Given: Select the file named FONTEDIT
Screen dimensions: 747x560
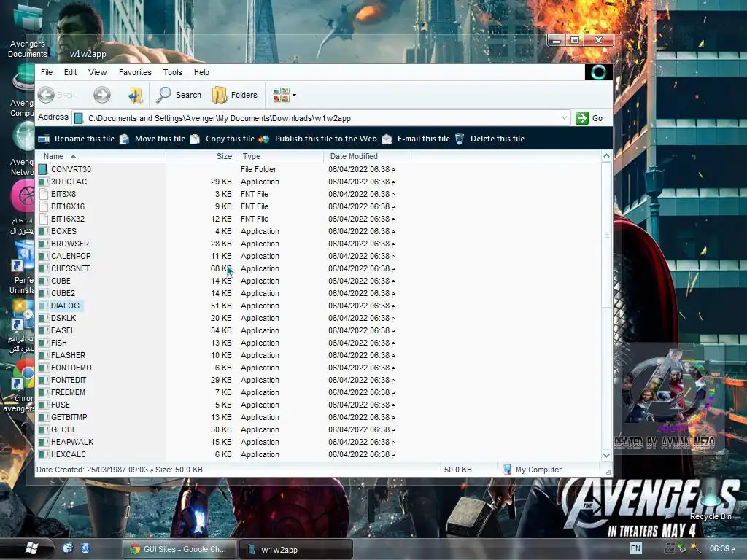Looking at the screenshot, I should (69, 379).
